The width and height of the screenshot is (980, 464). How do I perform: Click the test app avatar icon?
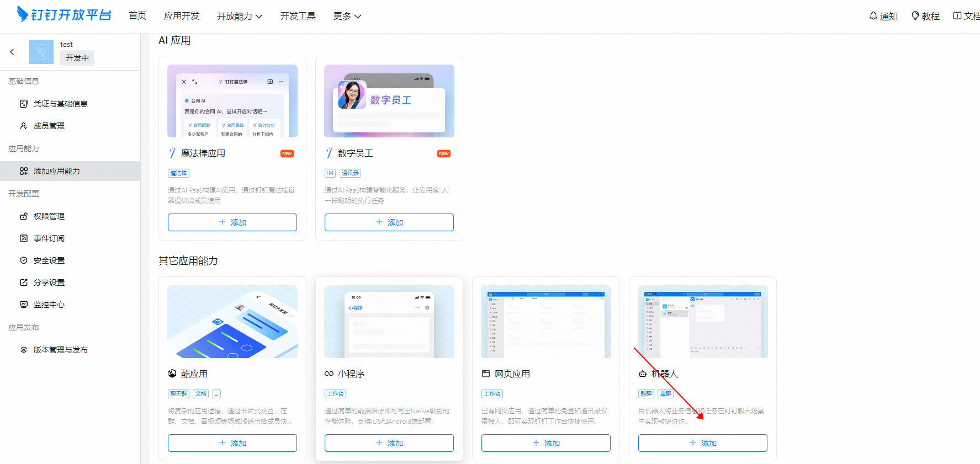[x=41, y=52]
